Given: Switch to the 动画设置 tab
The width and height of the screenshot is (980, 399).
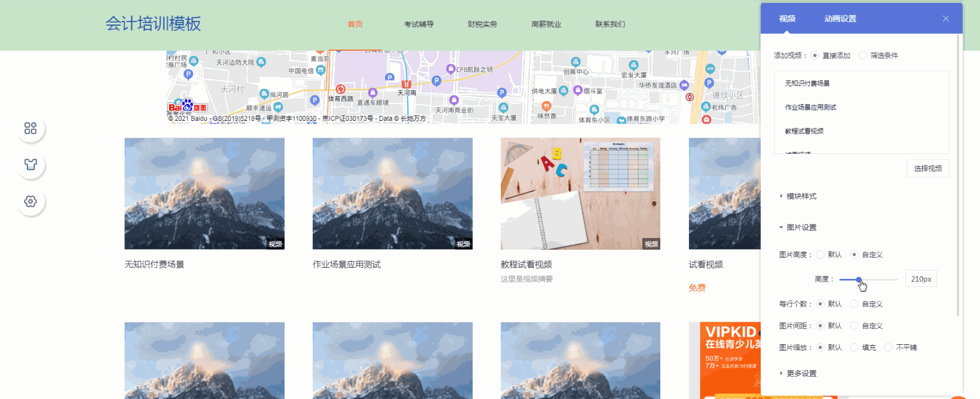Looking at the screenshot, I should point(840,19).
